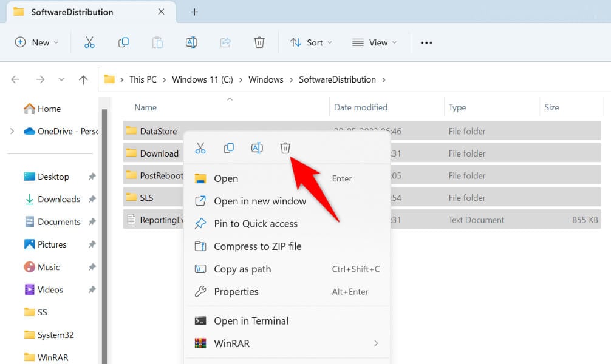Viewport: 611px width, 364px height.
Task: Sort by the Date modified column header
Action: [361, 107]
